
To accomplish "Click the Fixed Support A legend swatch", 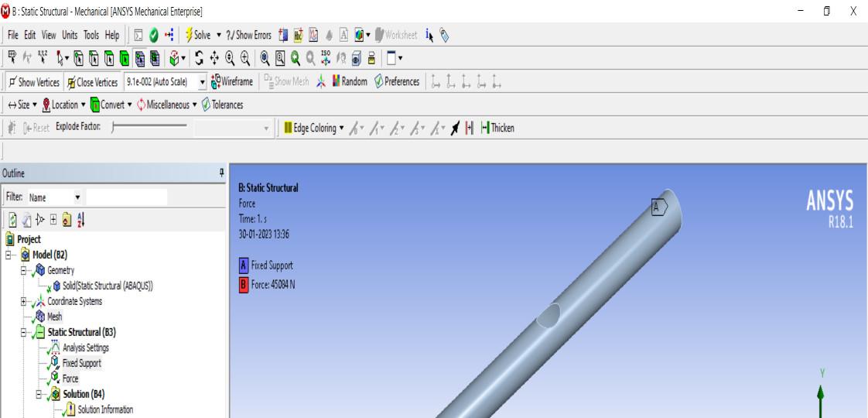I will click(x=244, y=266).
